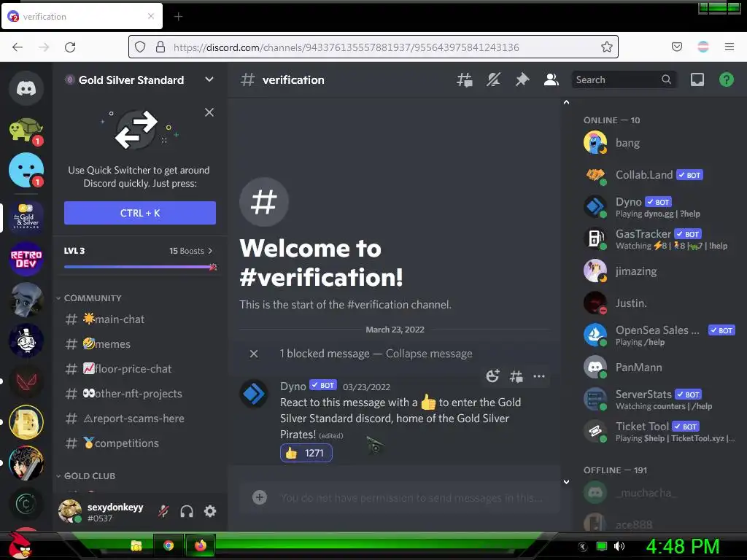This screenshot has height=560, width=747.
Task: Open the green Help icon
Action: (726, 80)
